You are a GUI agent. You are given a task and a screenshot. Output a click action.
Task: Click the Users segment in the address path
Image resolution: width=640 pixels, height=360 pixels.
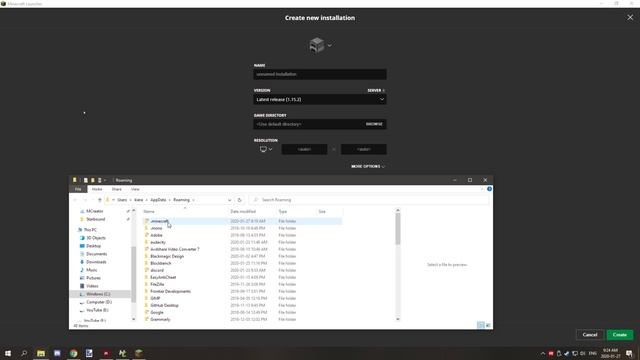[122, 200]
